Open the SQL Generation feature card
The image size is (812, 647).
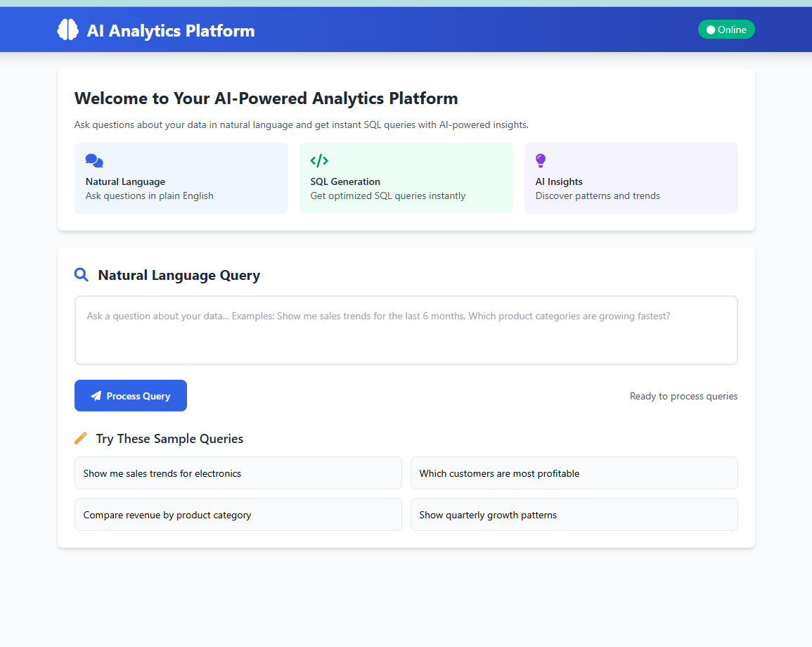tap(406, 179)
